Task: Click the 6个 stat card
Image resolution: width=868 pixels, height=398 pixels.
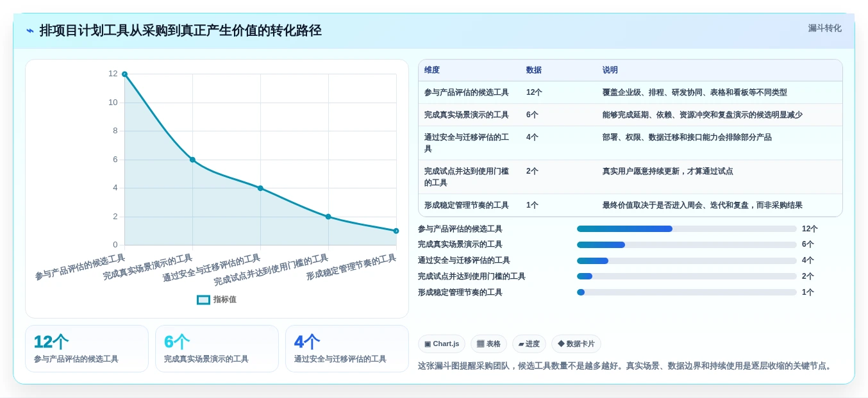Action: 217,349
